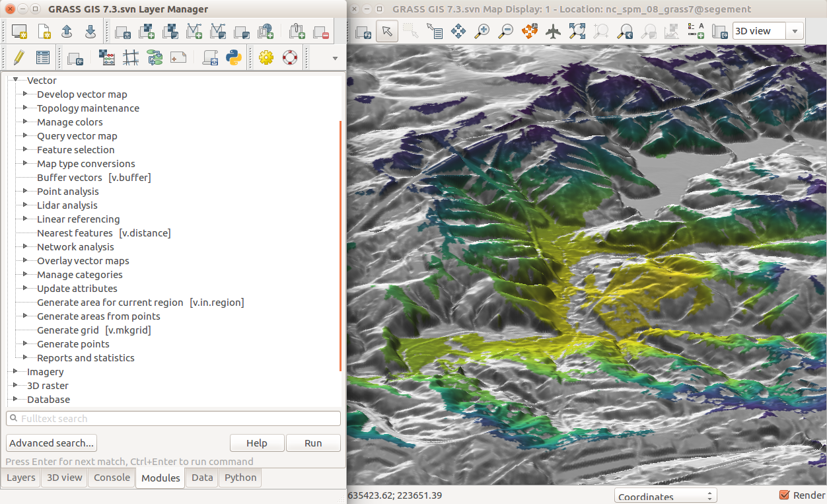The image size is (827, 504).
Task: Activate the query raster/vector tool
Action: [435, 31]
